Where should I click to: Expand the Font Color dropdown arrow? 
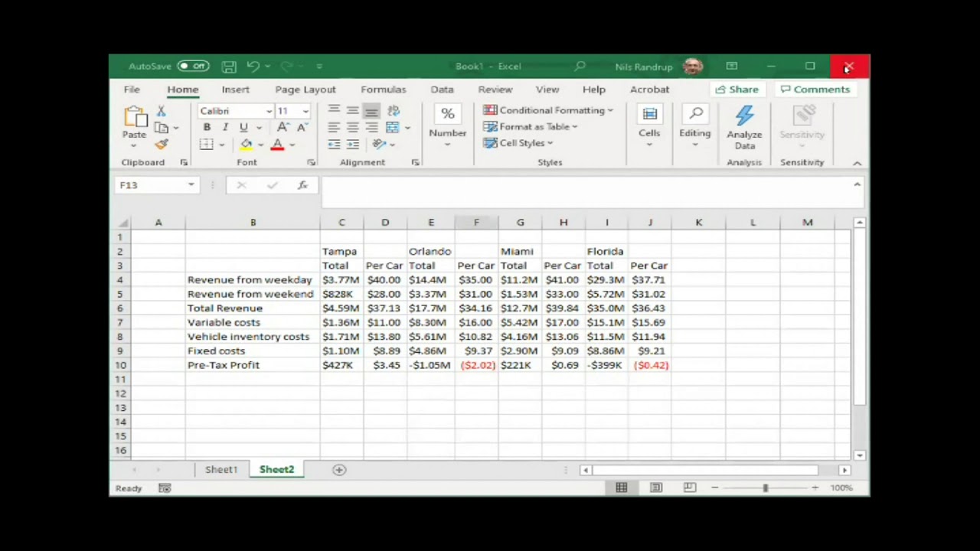(292, 145)
